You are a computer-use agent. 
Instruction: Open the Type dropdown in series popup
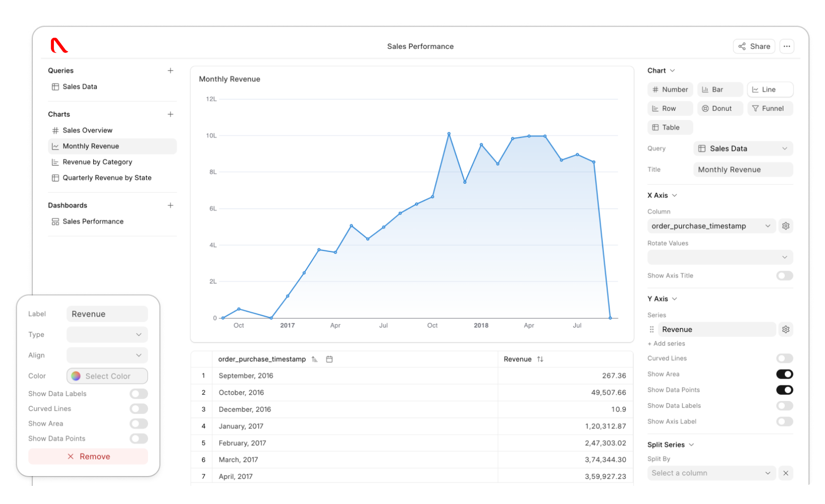[x=107, y=335]
